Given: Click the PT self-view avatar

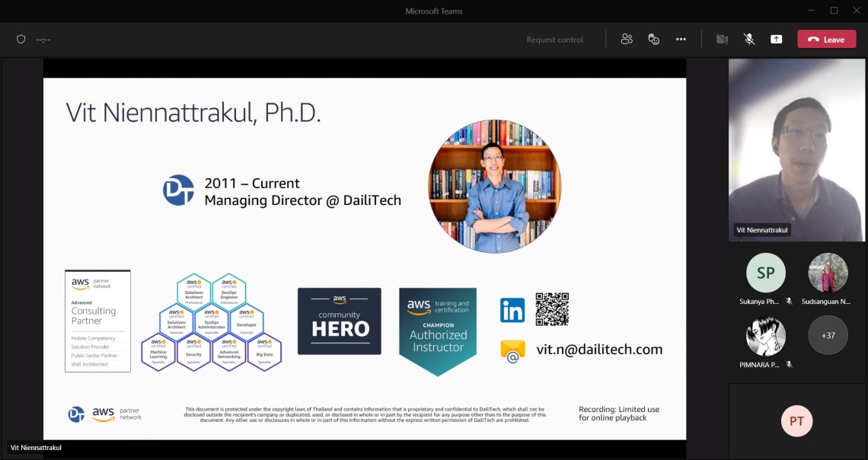Looking at the screenshot, I should click(x=796, y=420).
